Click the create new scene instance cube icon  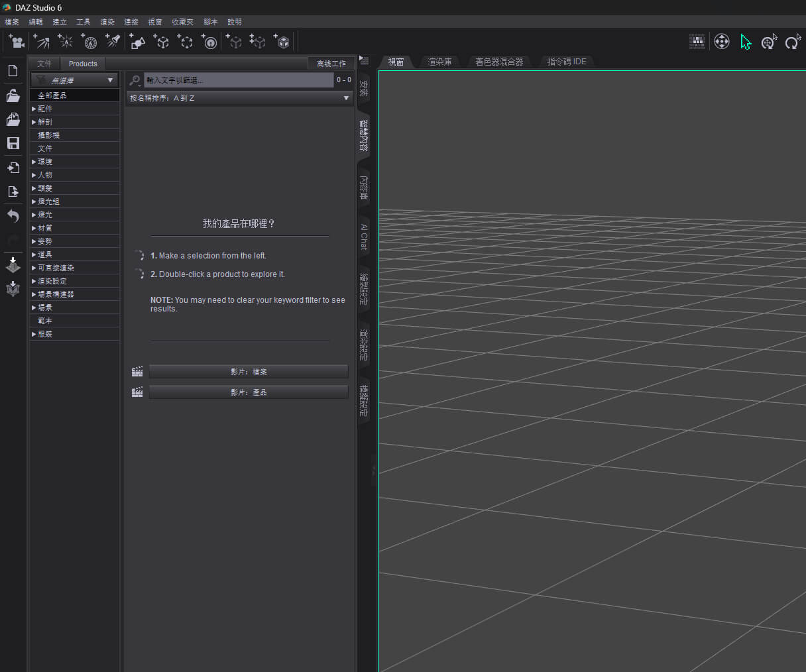(234, 42)
